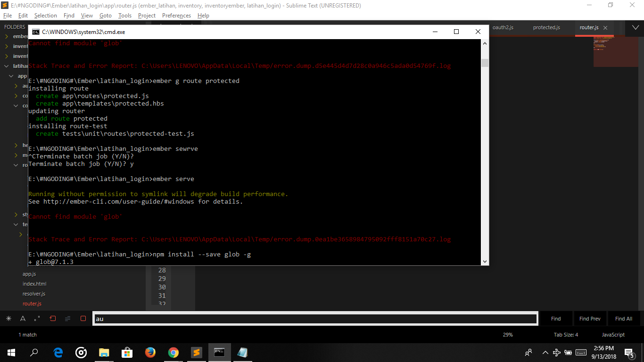Open the command prompt taskbar icon
644x362 pixels.
pyautogui.click(x=219, y=352)
